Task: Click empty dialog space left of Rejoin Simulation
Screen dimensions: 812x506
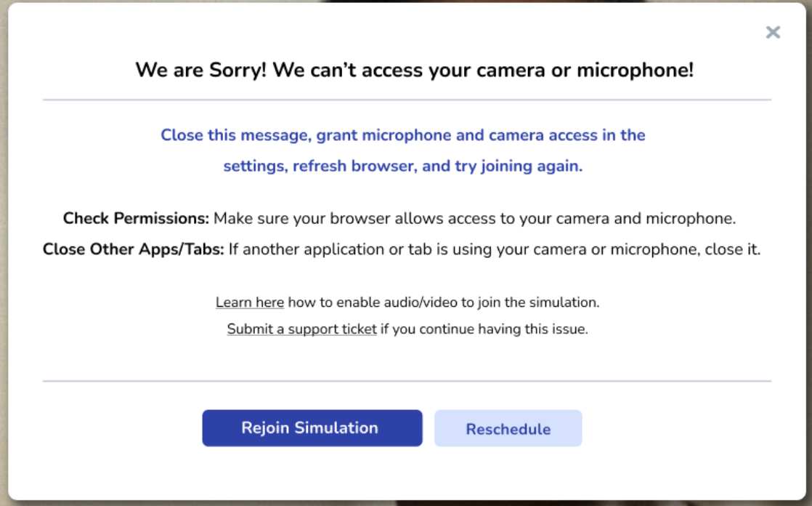Action: pyautogui.click(x=116, y=429)
